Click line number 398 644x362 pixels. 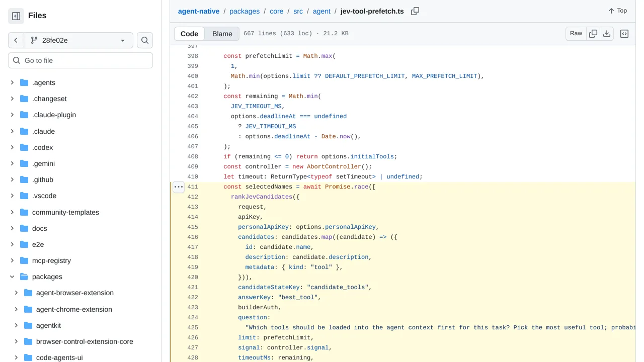(193, 56)
